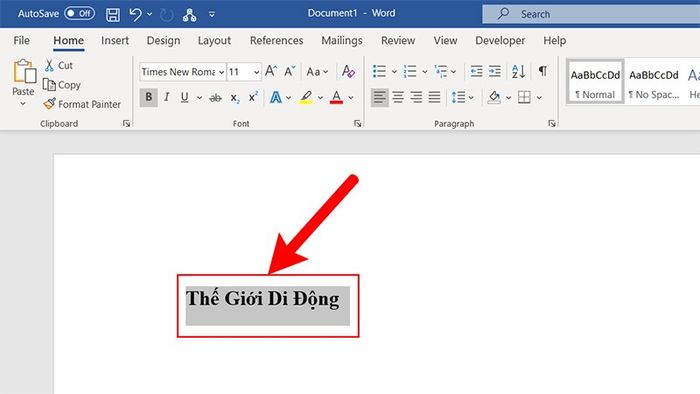
Task: Apply multilevel list
Action: coord(441,71)
